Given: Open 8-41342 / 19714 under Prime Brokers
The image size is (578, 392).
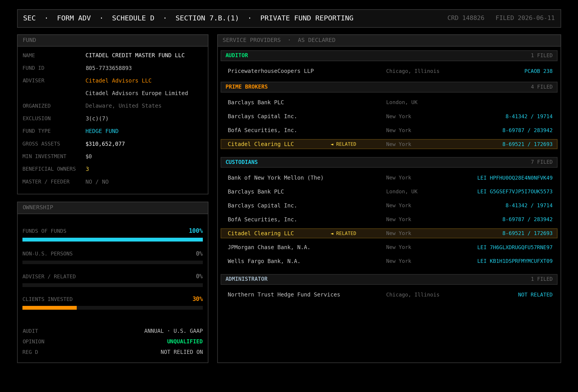Looking at the screenshot, I should (529, 116).
